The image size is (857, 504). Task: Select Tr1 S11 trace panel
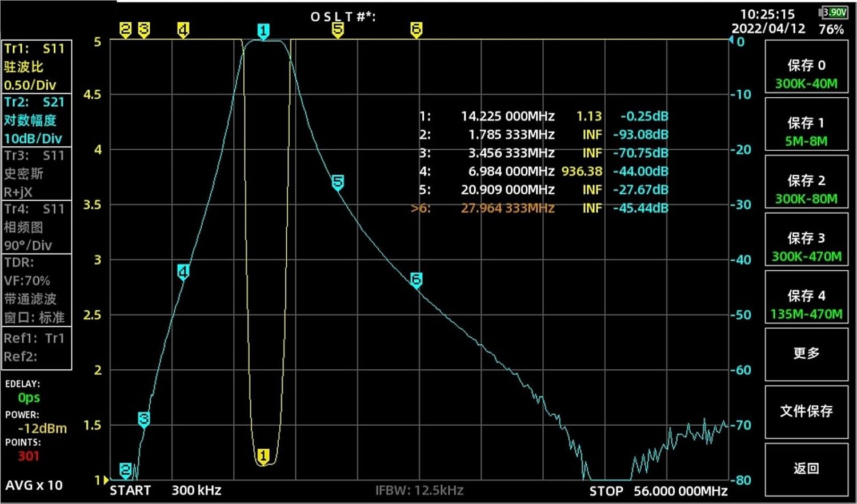37,66
